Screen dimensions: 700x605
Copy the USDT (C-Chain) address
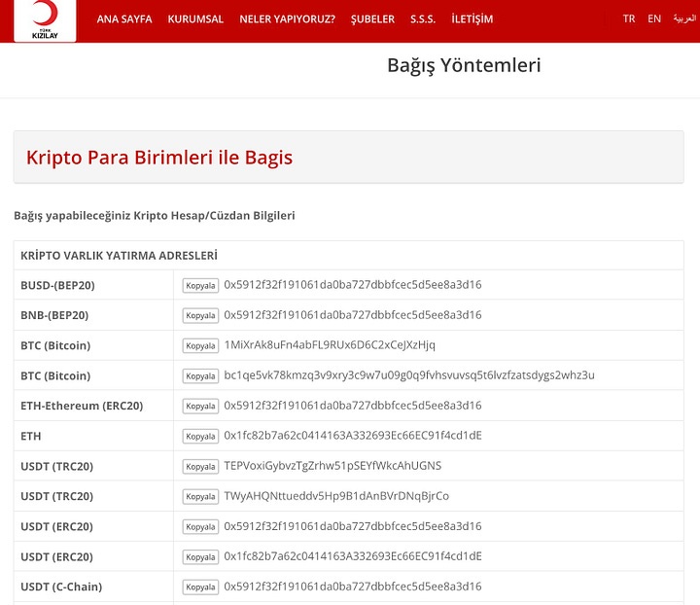pos(200,587)
